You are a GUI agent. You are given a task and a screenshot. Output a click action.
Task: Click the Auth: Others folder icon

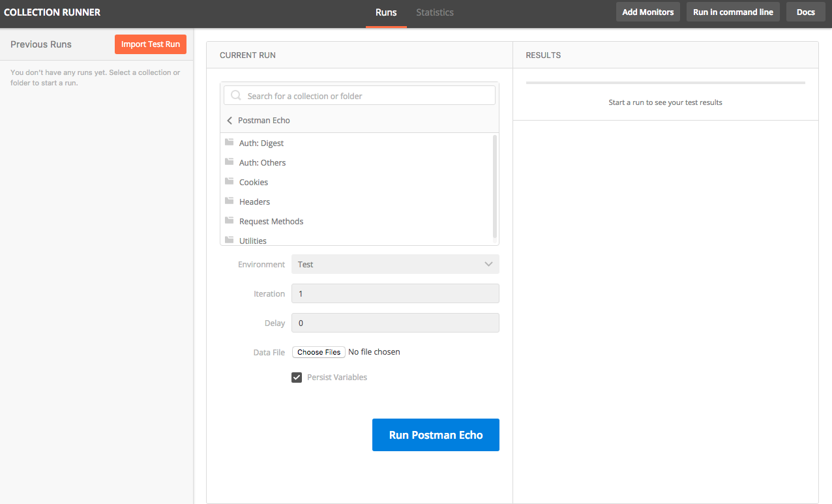click(x=230, y=162)
